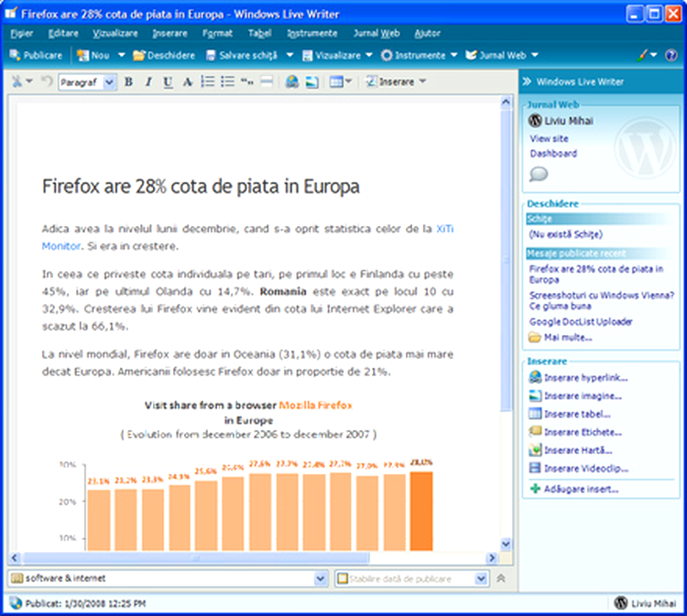Create a new post with Nou
The width and height of the screenshot is (687, 616).
pos(93,55)
